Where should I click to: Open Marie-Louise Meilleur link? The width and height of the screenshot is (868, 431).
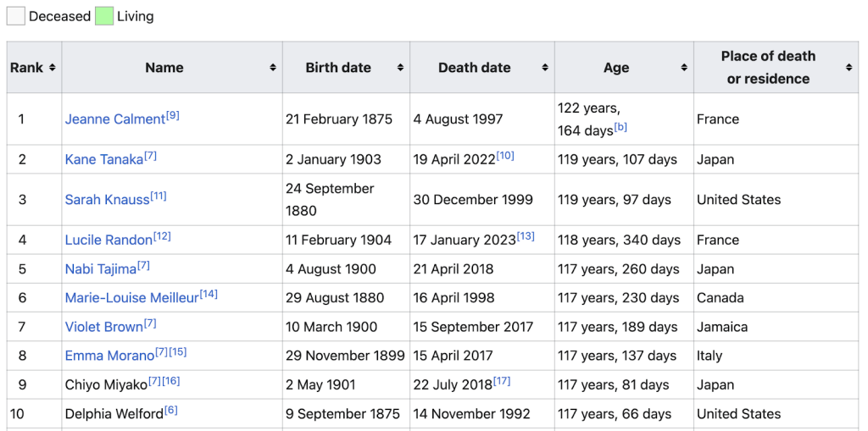[131, 298]
